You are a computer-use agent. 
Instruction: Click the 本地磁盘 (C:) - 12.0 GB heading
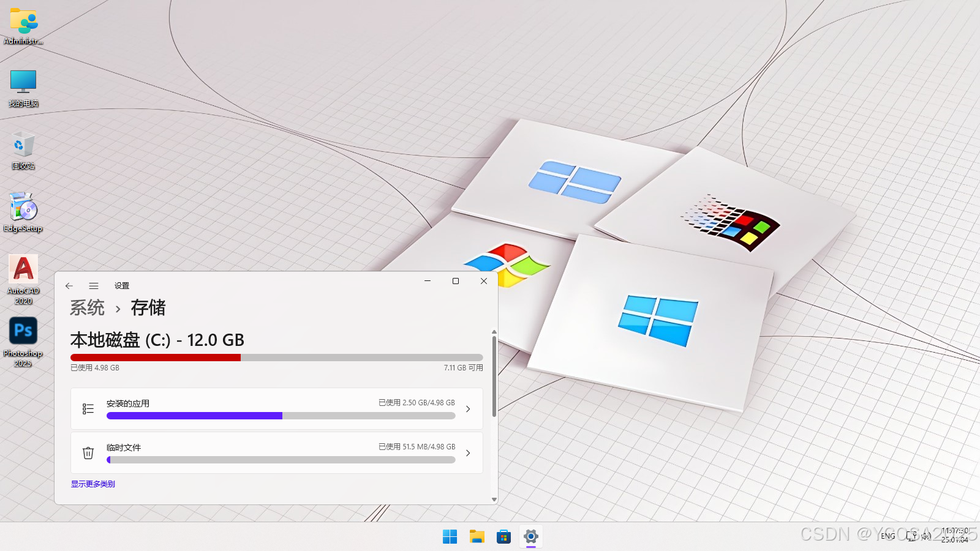(x=157, y=340)
